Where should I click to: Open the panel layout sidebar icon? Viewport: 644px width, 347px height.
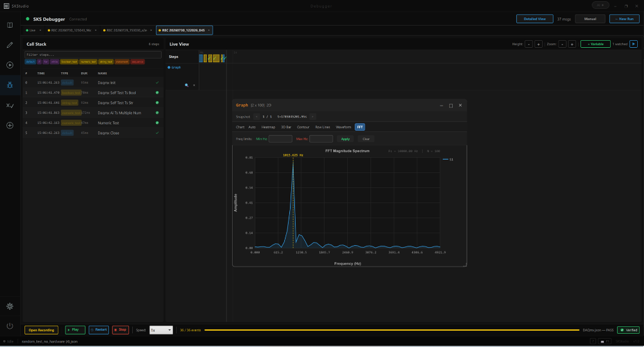click(x=10, y=25)
